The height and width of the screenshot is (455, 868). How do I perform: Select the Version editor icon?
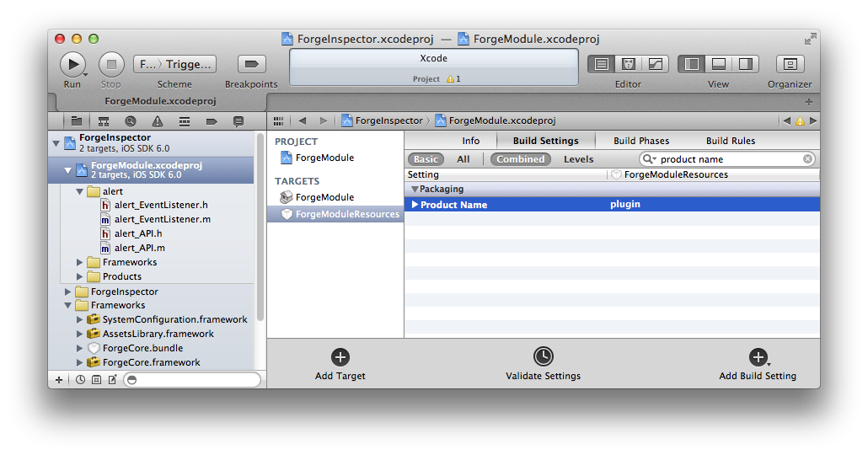point(656,64)
